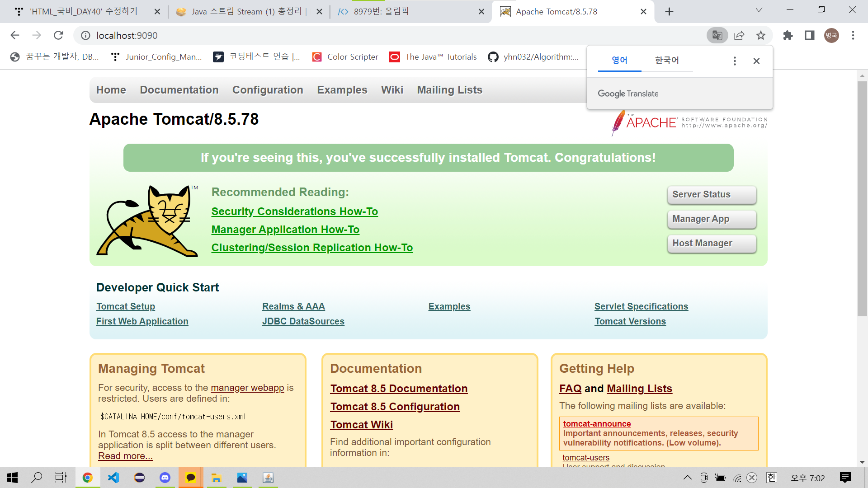Open the manager webapp link
The width and height of the screenshot is (868, 488).
[247, 388]
